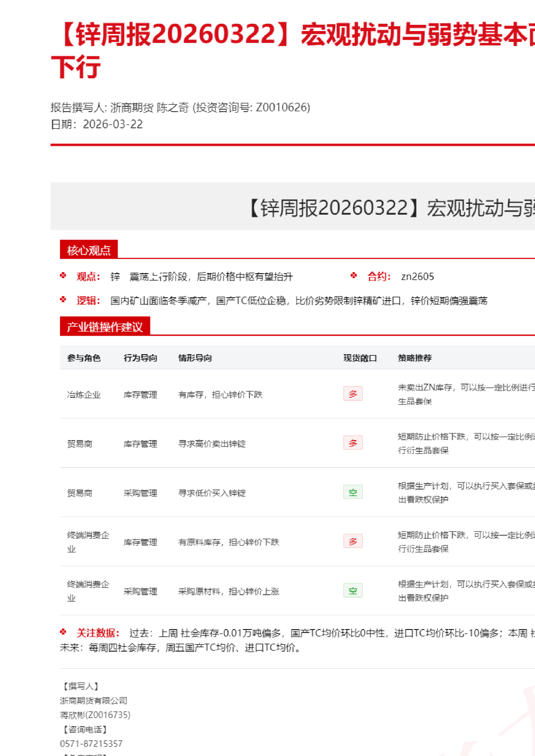The height and width of the screenshot is (756, 535).
Task: Click the 合约 label
Action: pos(379,276)
